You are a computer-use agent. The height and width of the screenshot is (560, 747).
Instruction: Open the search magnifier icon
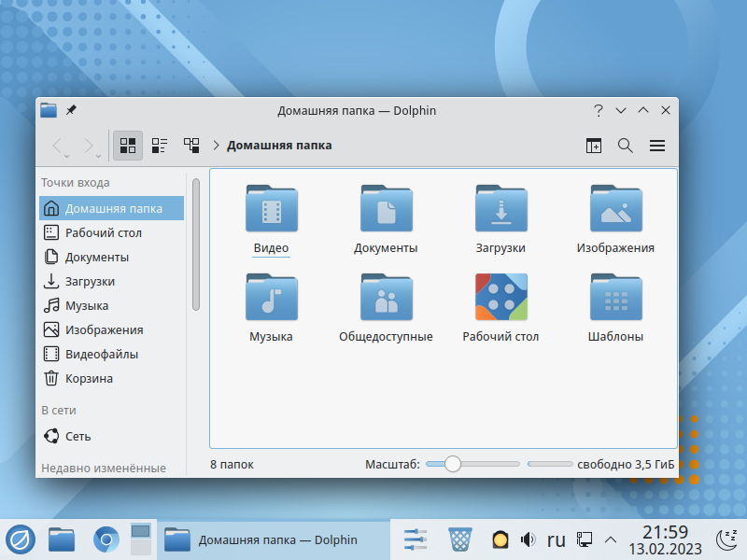click(x=626, y=146)
